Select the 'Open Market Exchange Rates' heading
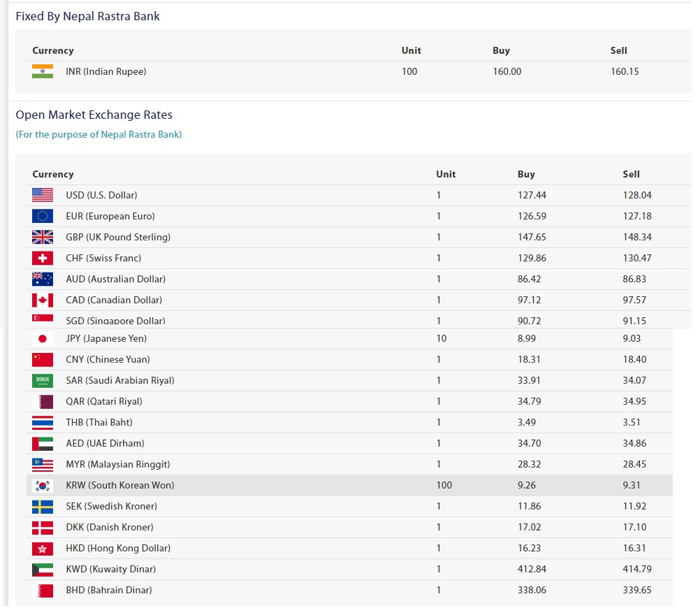 click(x=94, y=115)
